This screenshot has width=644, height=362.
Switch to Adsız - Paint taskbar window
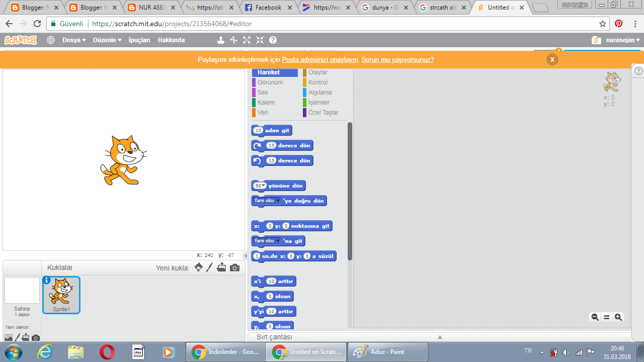(387, 352)
